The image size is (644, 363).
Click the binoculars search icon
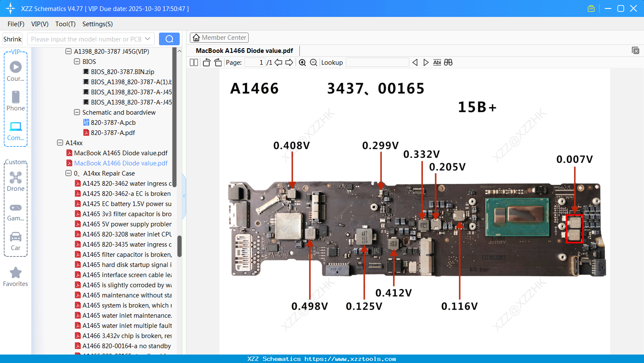pyautogui.click(x=448, y=62)
